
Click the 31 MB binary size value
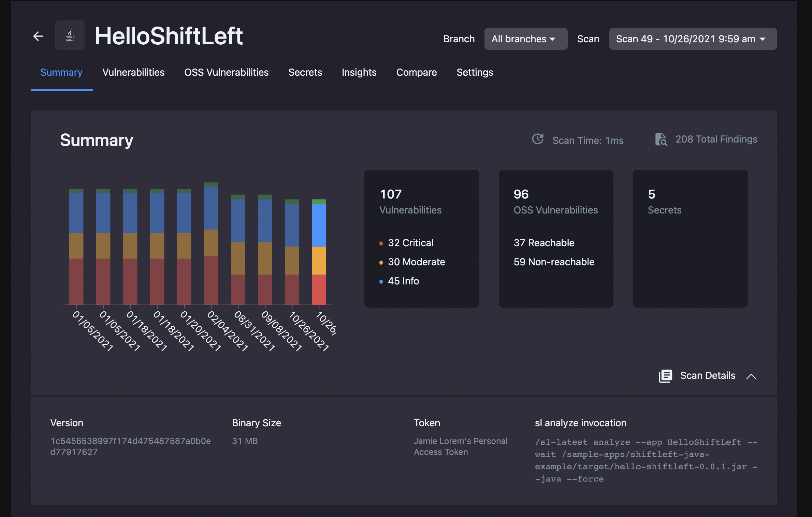pos(245,441)
